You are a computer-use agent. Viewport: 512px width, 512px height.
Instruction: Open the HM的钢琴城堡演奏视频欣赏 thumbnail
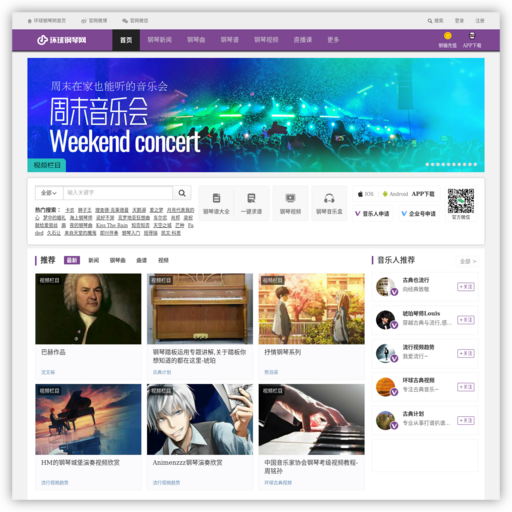[x=88, y=419]
